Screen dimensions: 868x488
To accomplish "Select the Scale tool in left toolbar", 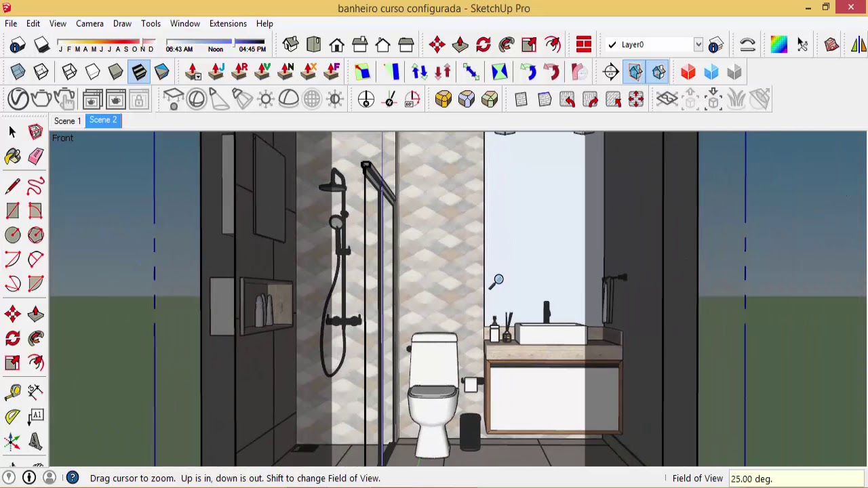I will (x=12, y=362).
